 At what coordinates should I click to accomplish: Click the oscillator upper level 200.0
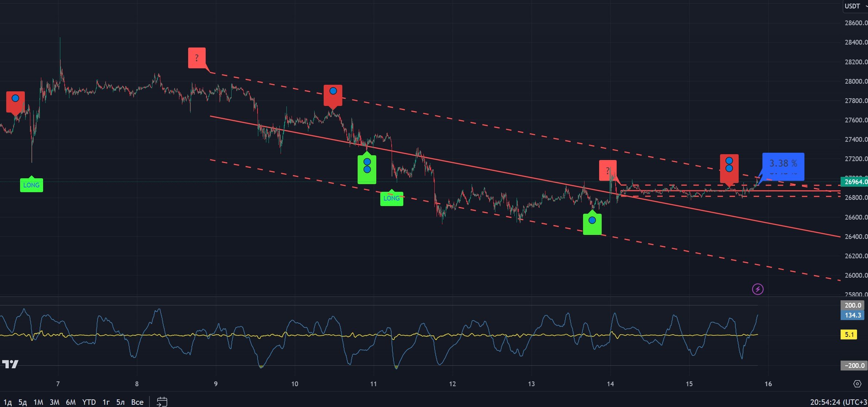pyautogui.click(x=852, y=305)
